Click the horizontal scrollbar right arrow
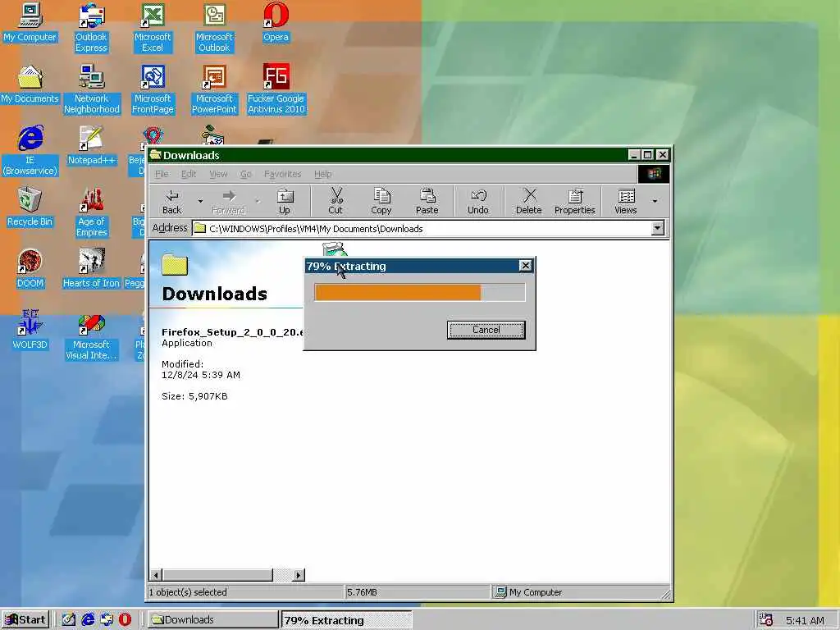Screen dimensions: 840x630 299,575
